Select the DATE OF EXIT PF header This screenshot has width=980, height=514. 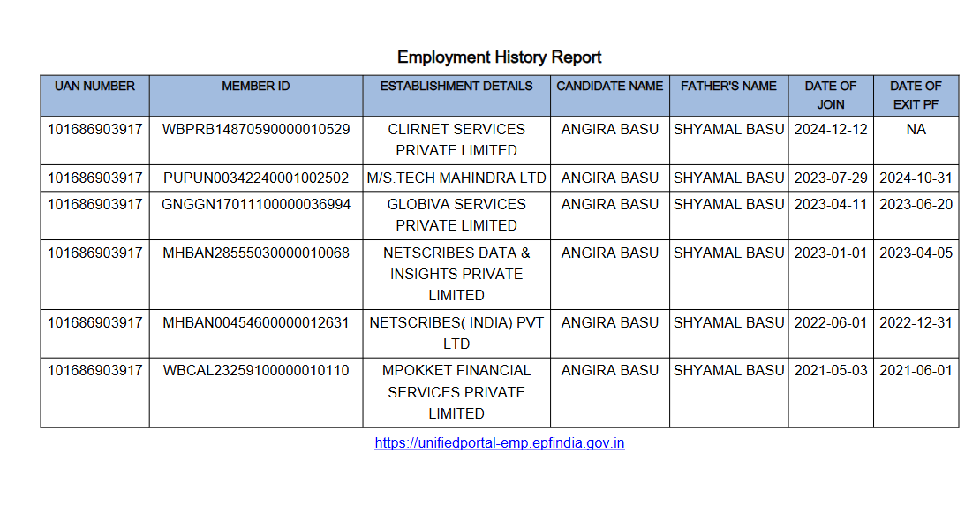coord(916,95)
